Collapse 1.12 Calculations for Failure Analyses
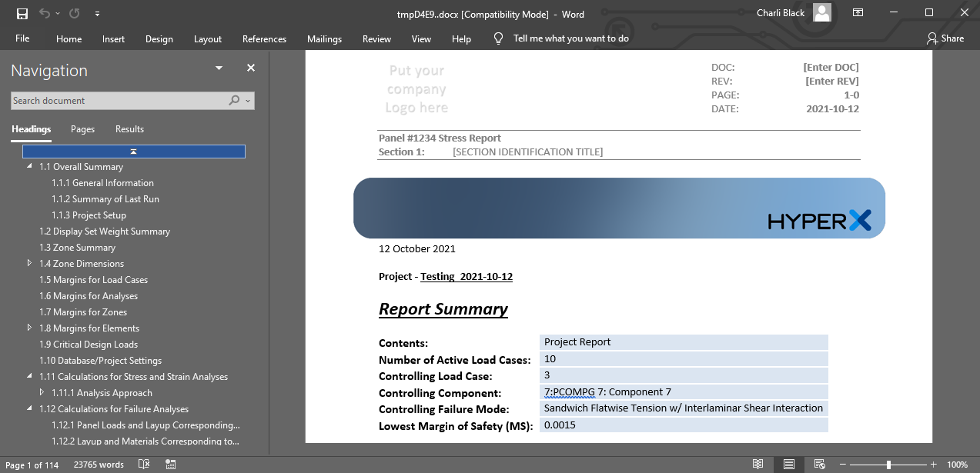980x473 pixels. pos(29,408)
